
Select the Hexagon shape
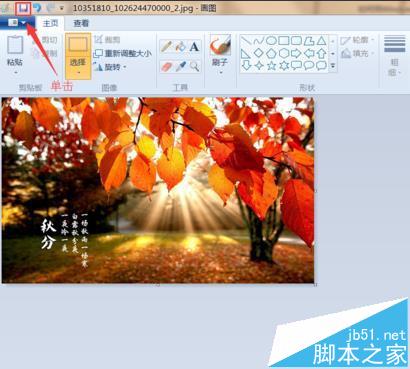284,53
